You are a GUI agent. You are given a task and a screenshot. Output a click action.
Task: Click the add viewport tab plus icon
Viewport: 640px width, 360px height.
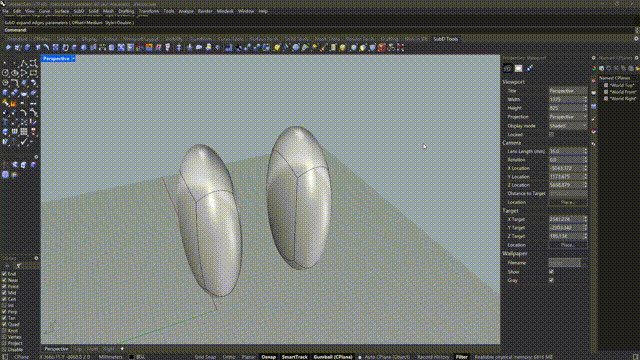click(122, 349)
